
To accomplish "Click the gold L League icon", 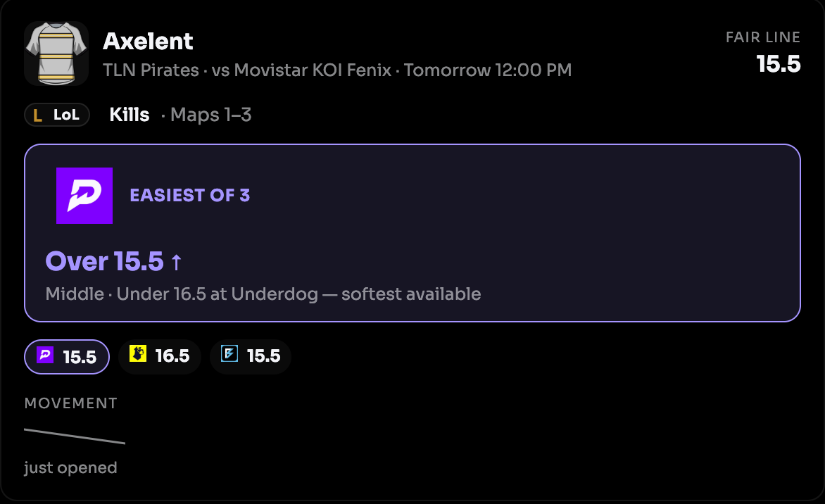I will coord(37,115).
